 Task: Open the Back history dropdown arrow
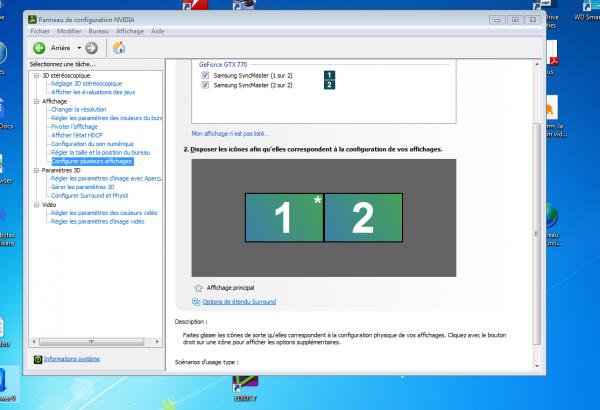(79, 48)
